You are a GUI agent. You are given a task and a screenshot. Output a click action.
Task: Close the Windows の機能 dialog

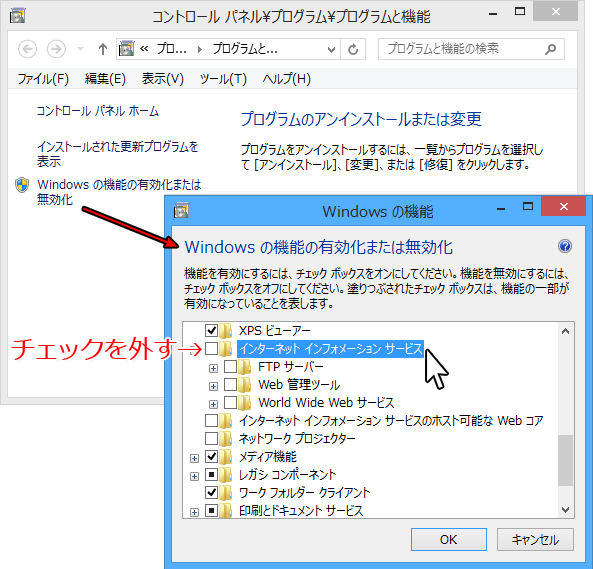(564, 206)
